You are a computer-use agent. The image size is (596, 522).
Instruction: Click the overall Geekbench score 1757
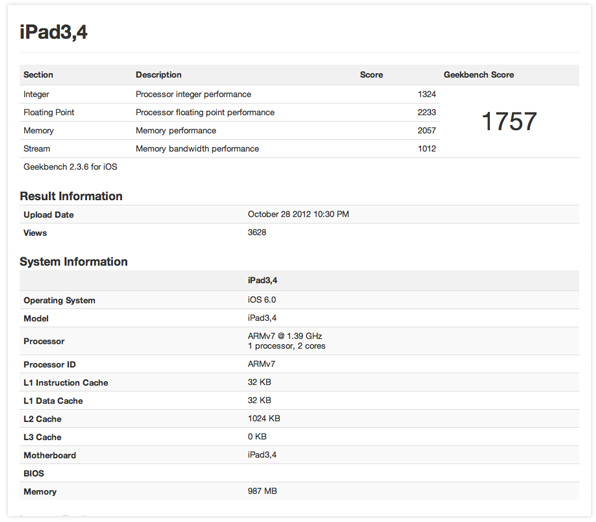[509, 121]
